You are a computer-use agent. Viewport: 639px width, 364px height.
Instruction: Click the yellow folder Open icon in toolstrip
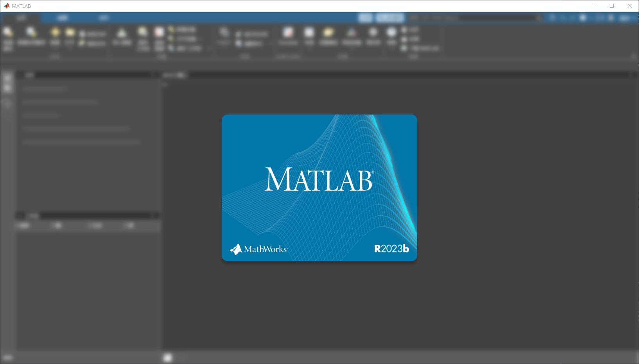70,32
